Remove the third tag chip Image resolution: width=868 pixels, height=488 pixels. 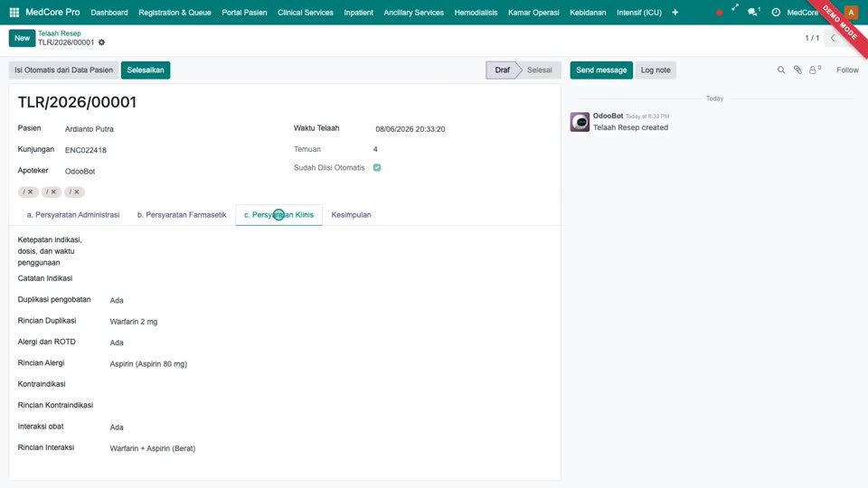tap(76, 192)
